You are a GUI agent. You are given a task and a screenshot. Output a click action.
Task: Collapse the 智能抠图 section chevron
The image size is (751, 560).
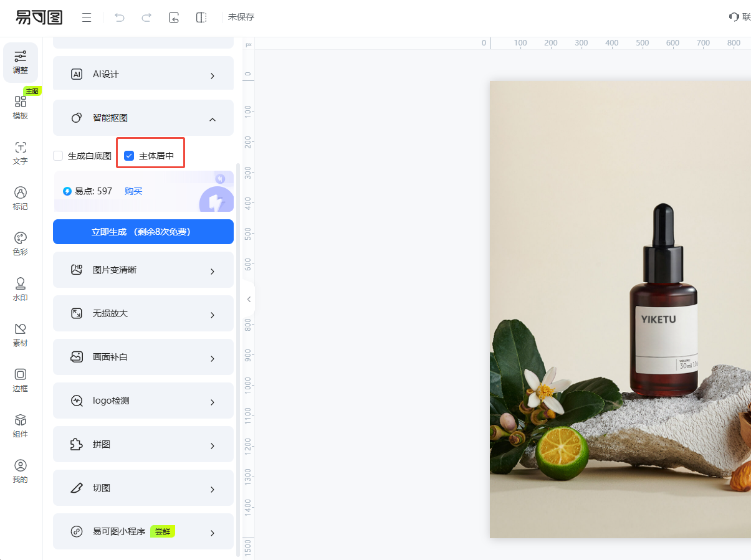click(213, 118)
